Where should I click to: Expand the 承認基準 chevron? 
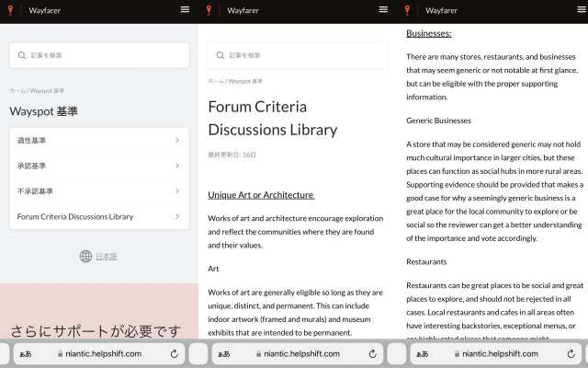pyautogui.click(x=176, y=167)
